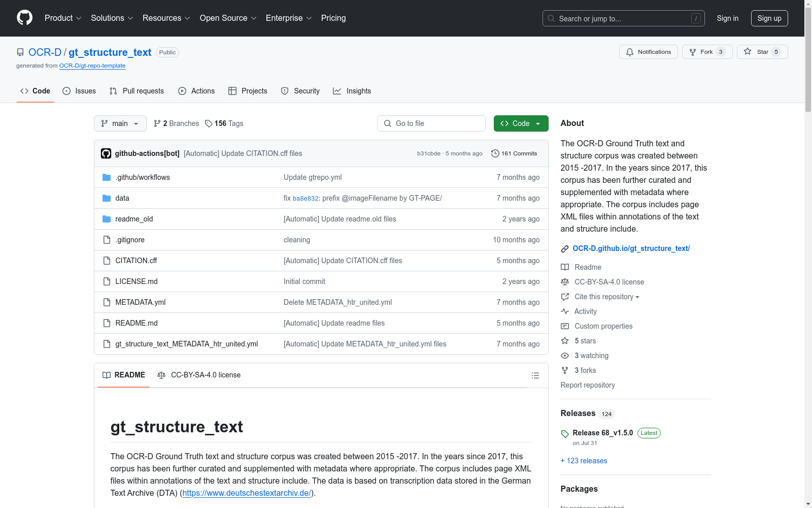Star the gt_structure_text repository
Viewport: 812px width, 508px height.
pos(762,52)
